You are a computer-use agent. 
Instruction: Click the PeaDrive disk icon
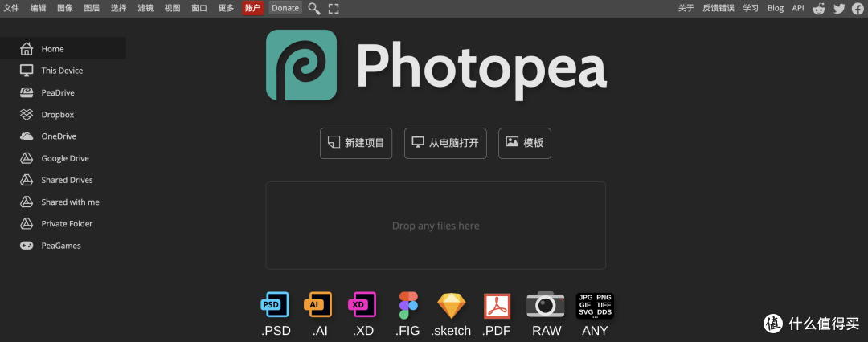tap(27, 92)
